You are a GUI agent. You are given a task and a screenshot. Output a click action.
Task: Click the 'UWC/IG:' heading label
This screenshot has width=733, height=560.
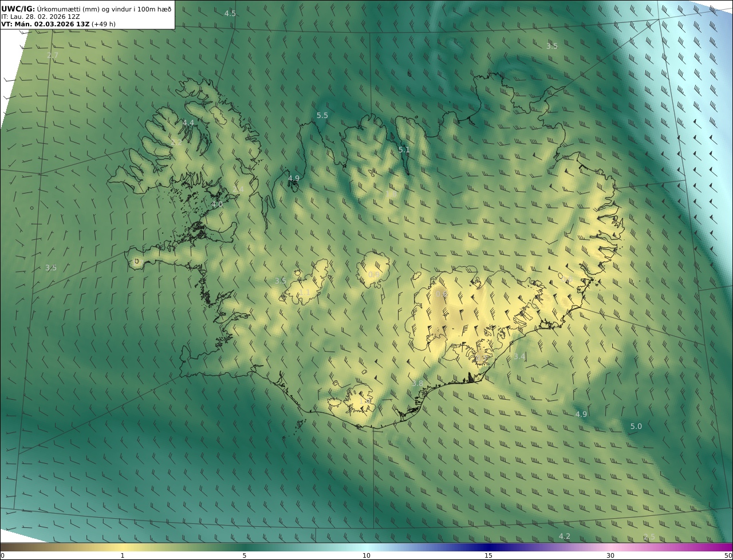tap(18, 9)
